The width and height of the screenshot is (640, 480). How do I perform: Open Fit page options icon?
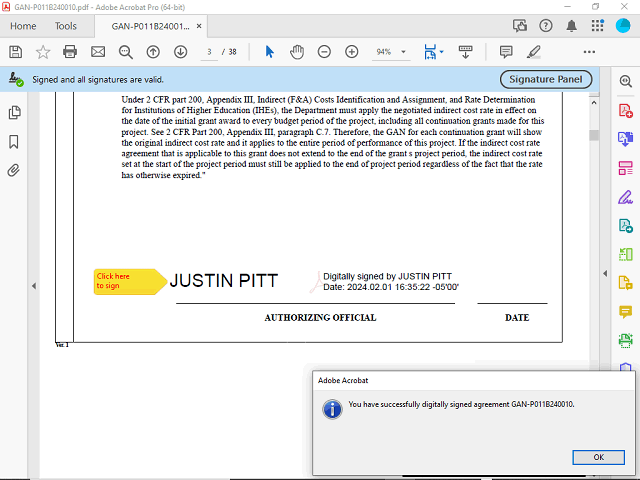[430, 52]
